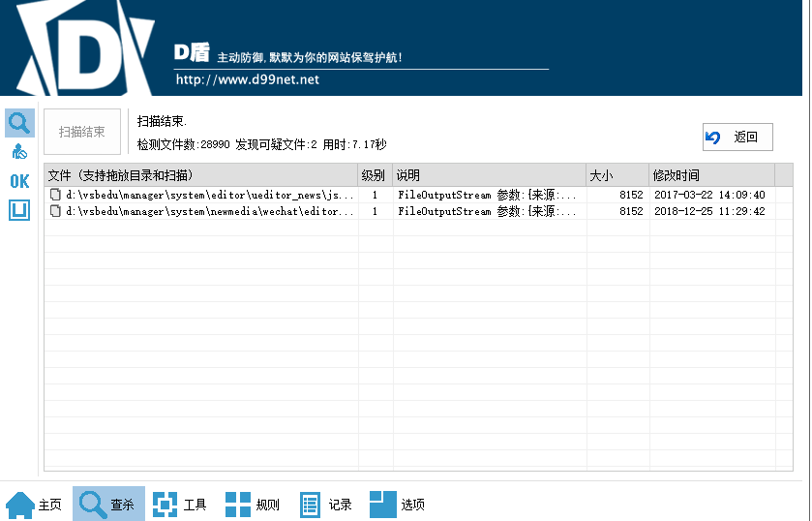Open the 主页 home tab

[35, 505]
